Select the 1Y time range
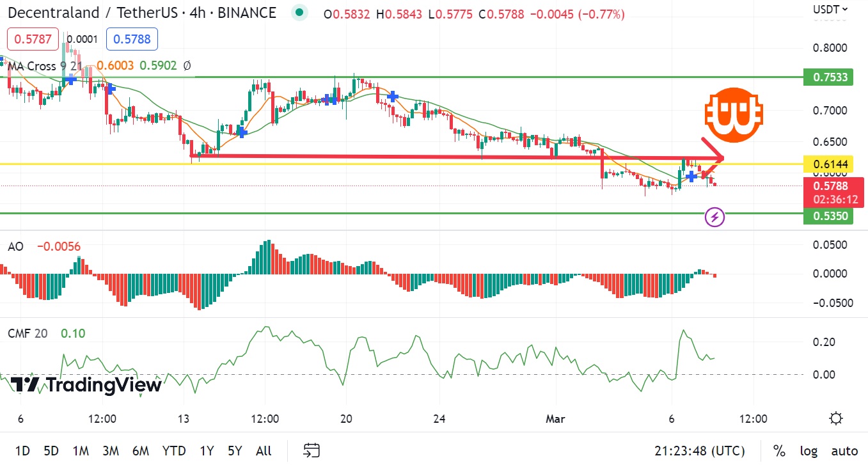 point(207,451)
